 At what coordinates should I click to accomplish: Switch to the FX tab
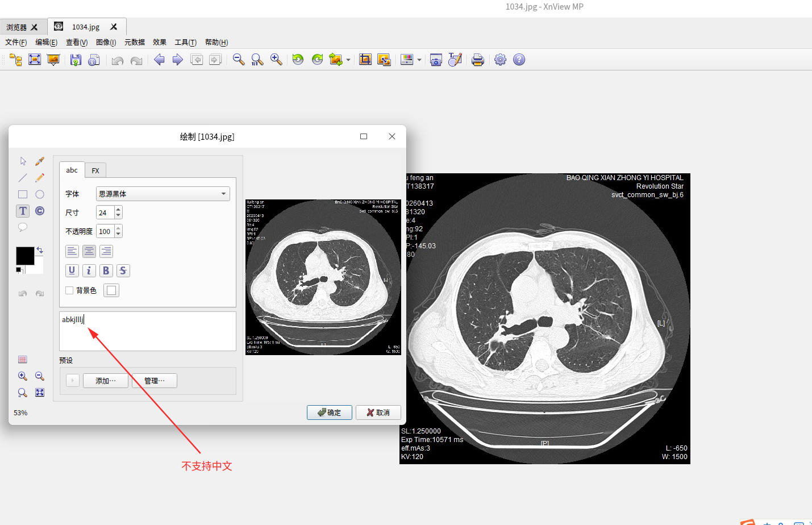point(95,170)
